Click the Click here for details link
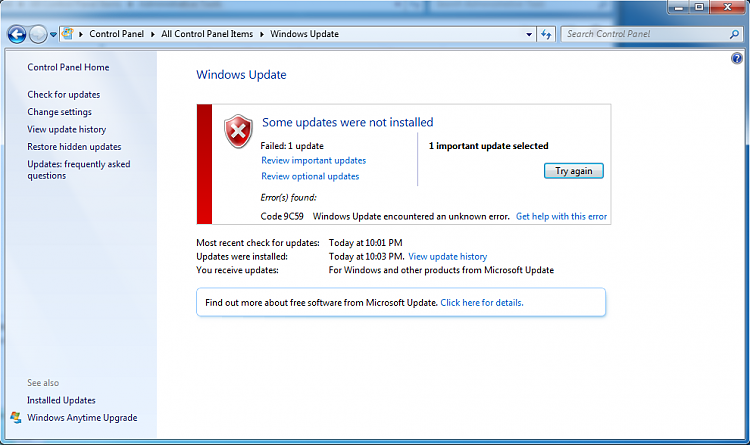 pyautogui.click(x=482, y=303)
